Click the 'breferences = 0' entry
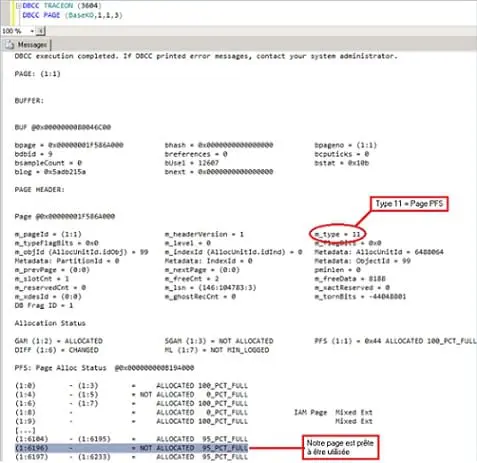The height and width of the screenshot is (463, 477). coord(196,154)
